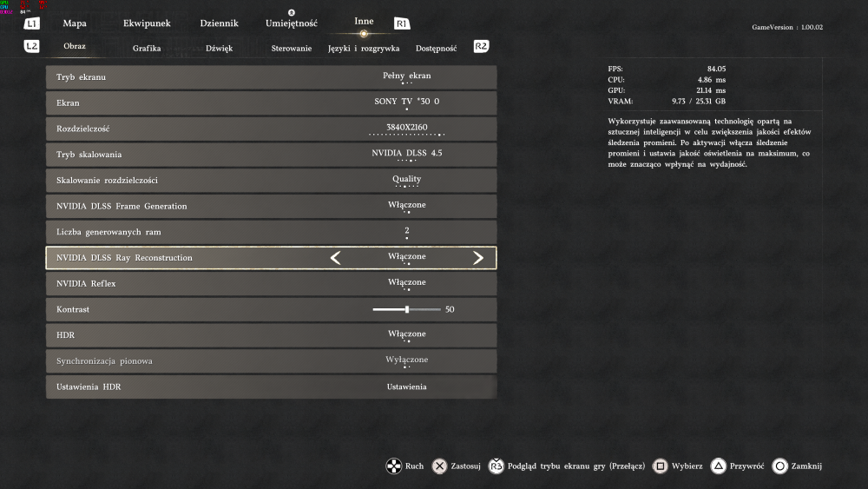Switch to the Dostępność sub-tab
868x489 pixels.
coord(437,48)
